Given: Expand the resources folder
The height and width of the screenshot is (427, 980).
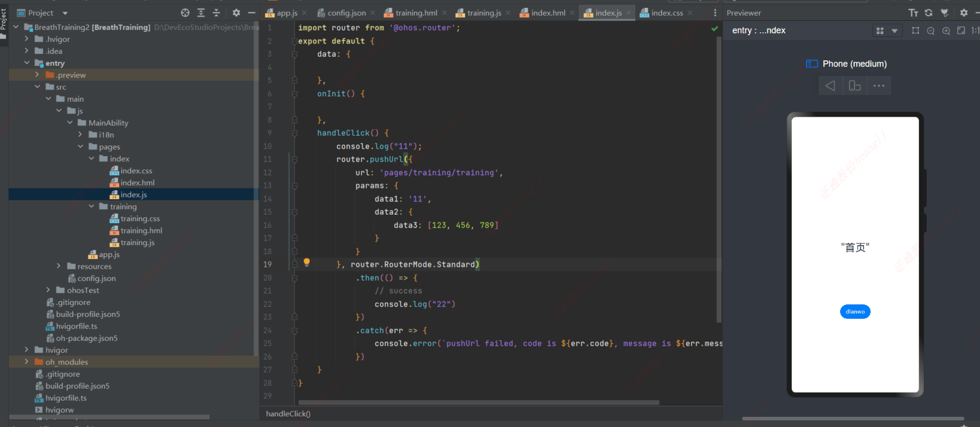Looking at the screenshot, I should [59, 266].
